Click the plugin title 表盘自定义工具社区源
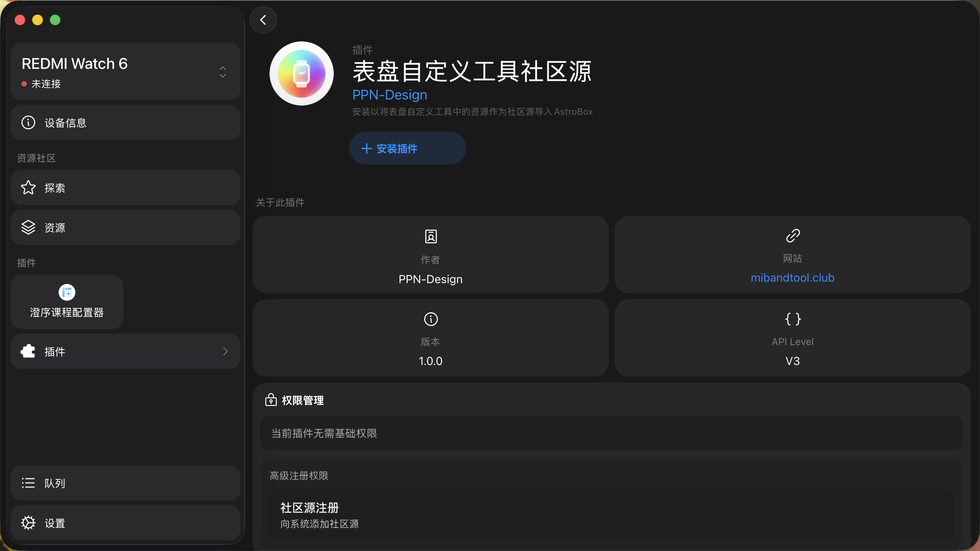980x551 pixels. coord(472,72)
